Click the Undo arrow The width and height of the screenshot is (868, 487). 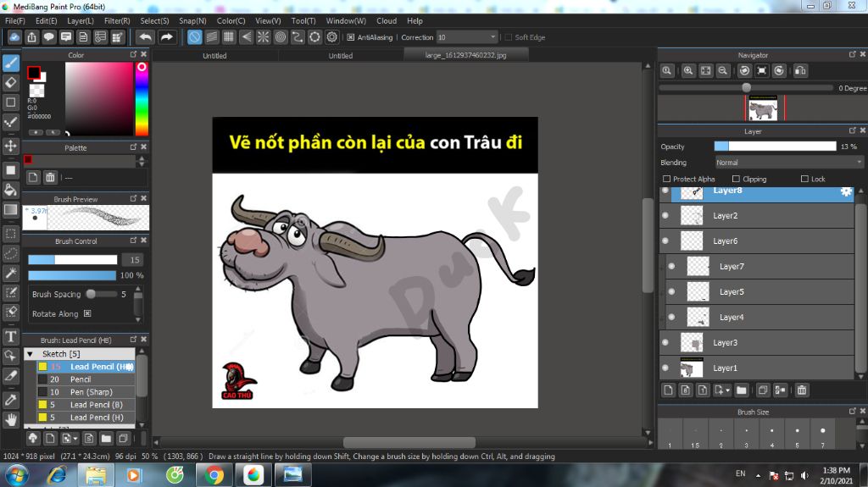146,37
